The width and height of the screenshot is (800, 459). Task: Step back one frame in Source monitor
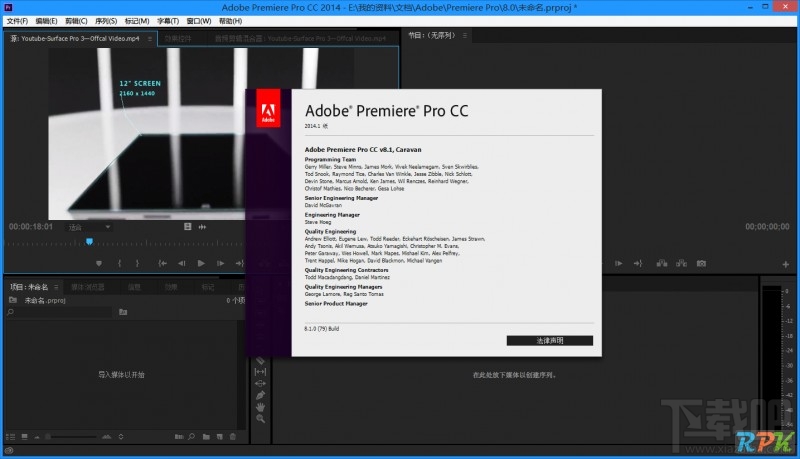(x=182, y=263)
